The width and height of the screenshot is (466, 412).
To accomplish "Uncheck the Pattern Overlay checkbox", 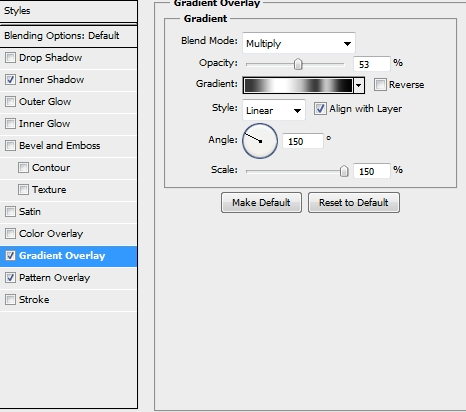I will click(x=10, y=278).
